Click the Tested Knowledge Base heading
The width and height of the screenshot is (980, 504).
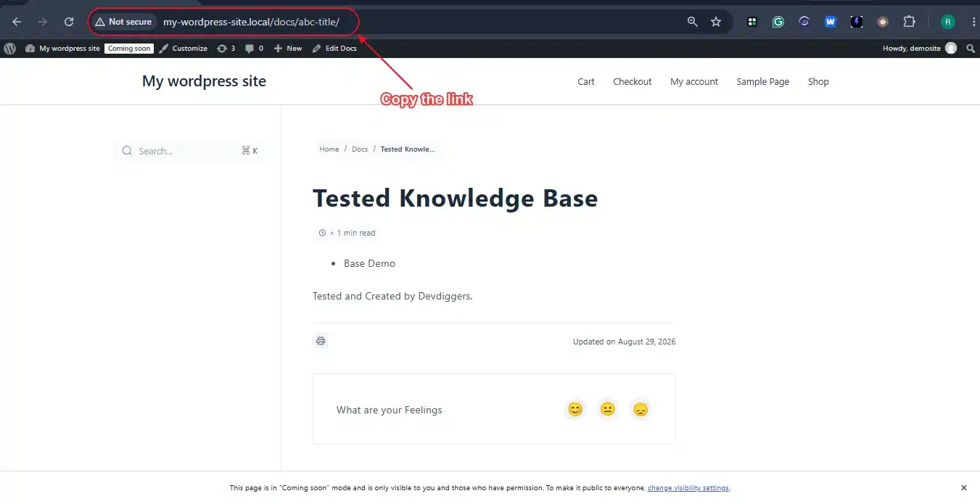point(455,198)
